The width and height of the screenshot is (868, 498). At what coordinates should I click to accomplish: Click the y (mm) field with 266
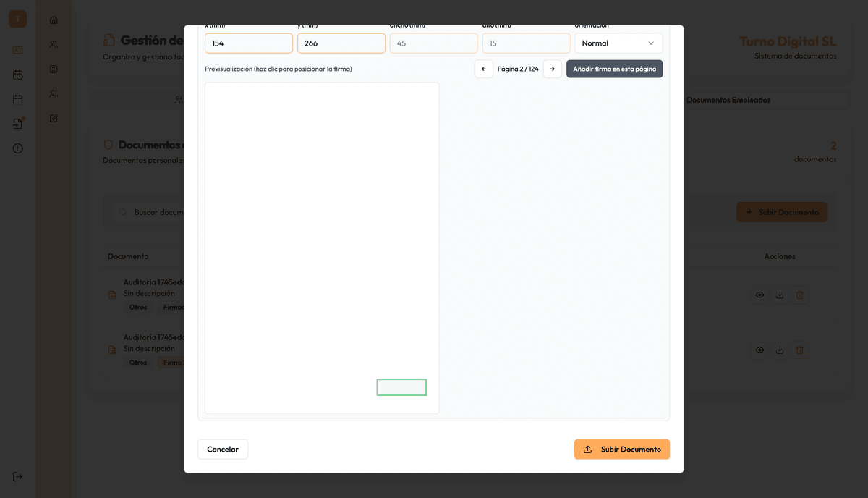coord(341,43)
